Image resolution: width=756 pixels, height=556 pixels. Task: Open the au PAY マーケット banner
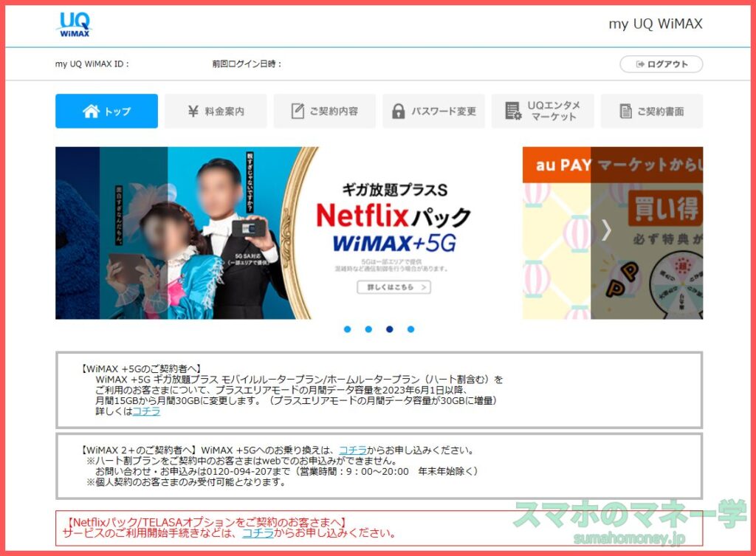click(x=613, y=233)
